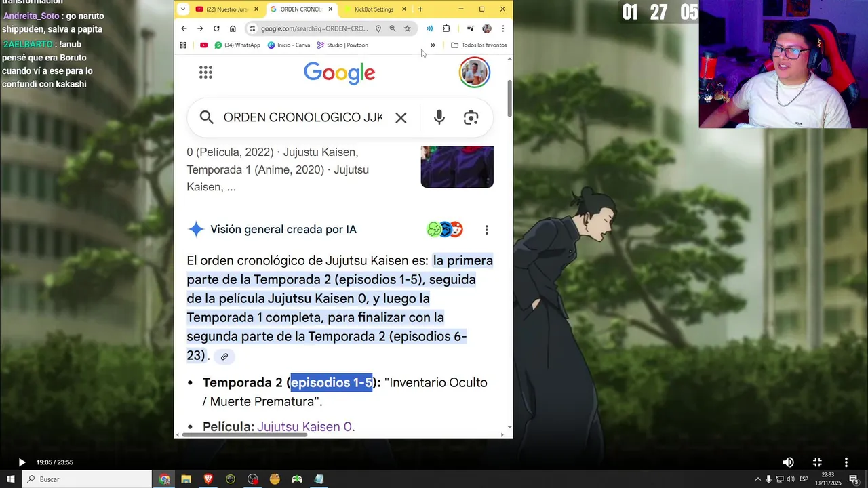Click the blue sound-wave extension icon
The height and width of the screenshot is (488, 868).
[429, 28]
